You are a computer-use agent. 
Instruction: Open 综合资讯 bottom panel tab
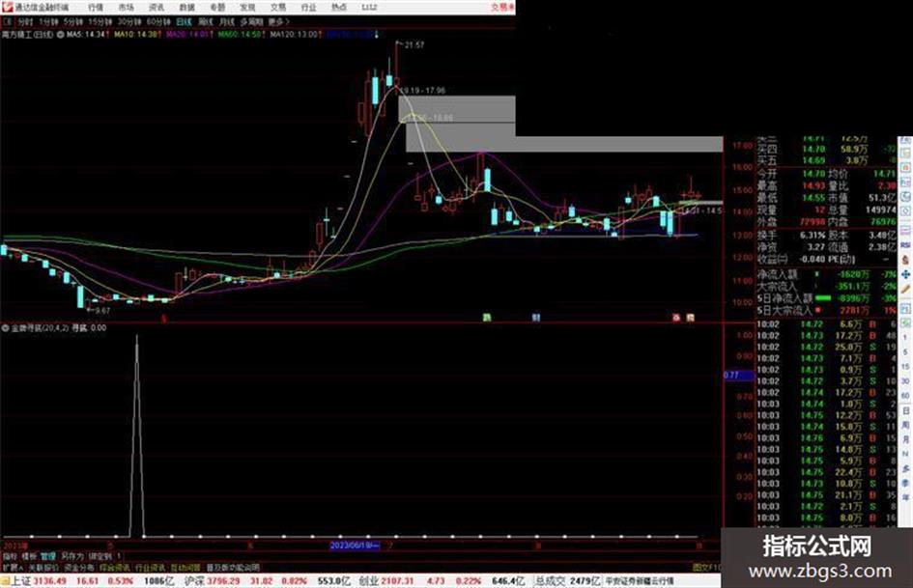[115, 568]
